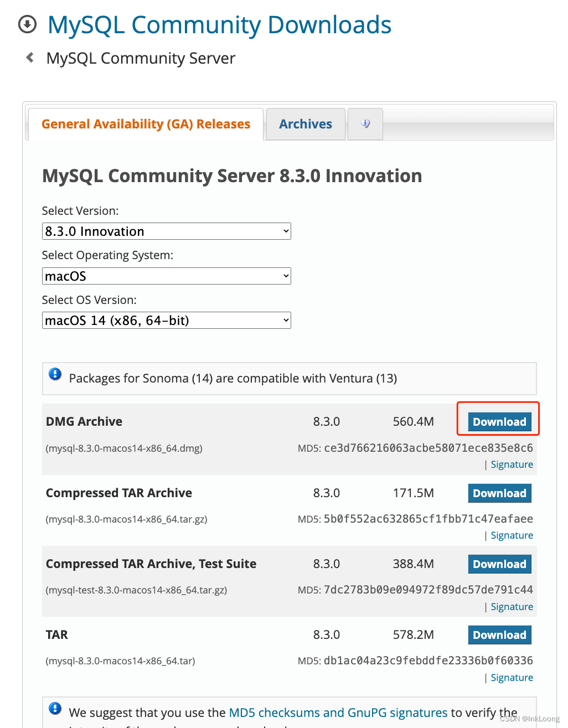The height and width of the screenshot is (728, 568).
Task: Click the back arrow beside MySQL Community Server
Action: point(30,57)
